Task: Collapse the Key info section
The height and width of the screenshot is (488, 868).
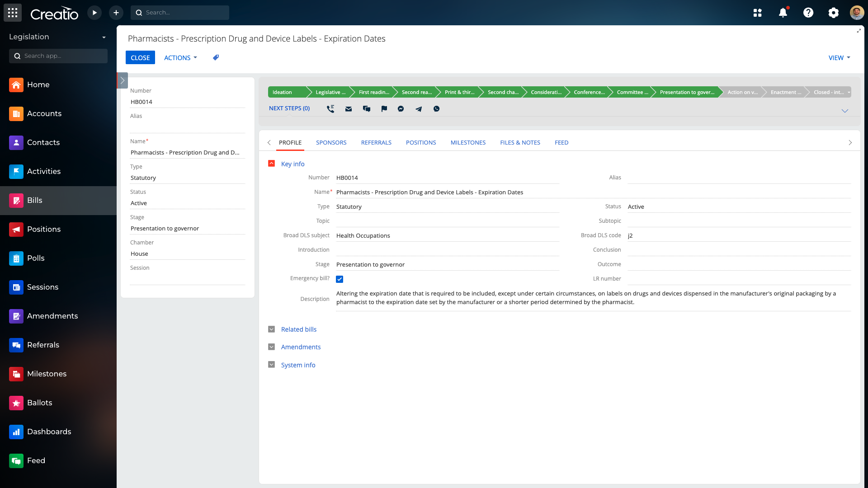Action: pos(271,164)
